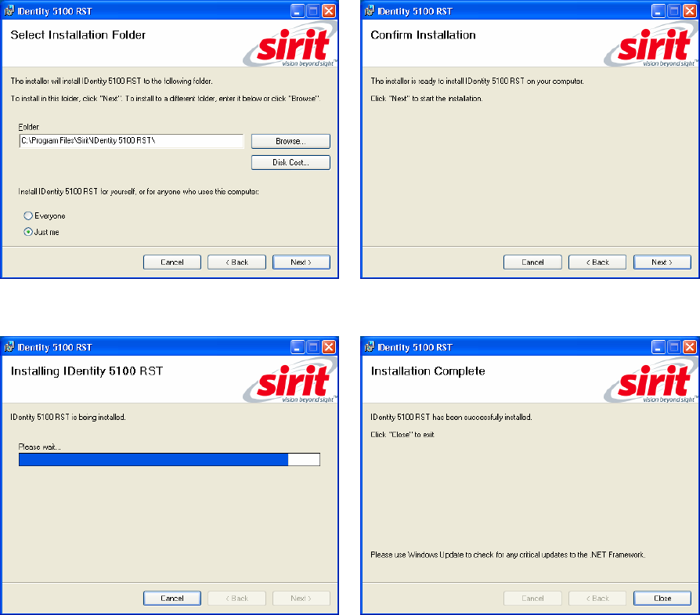Click 'IDentity 5100 RST is being installed.' text
This screenshot has width=700, height=615.
coord(68,417)
